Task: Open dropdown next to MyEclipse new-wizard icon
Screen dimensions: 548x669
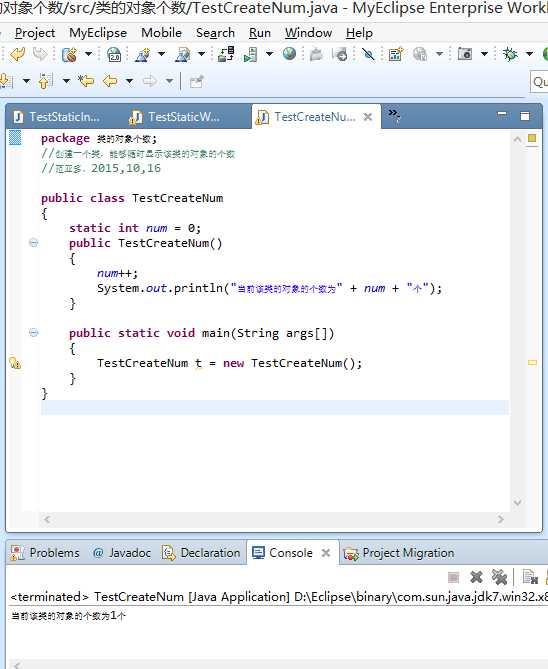Action: (88, 54)
